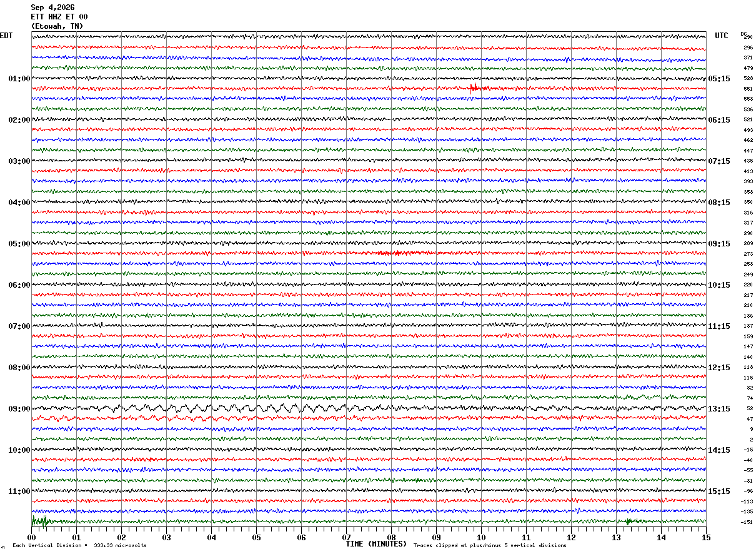The width and height of the screenshot is (756, 554).
Task: Click the 01:00 EDT time label
Action: coord(19,79)
